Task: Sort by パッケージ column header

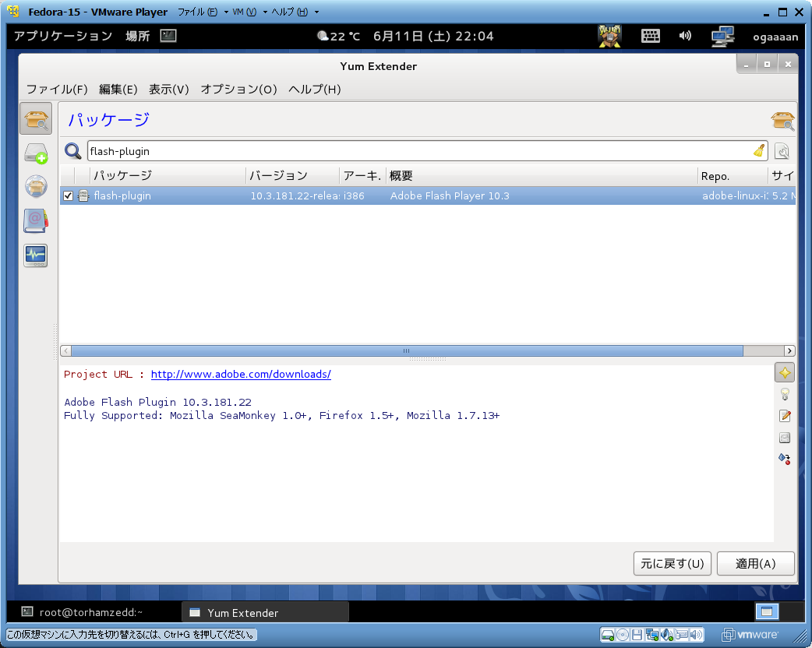Action: coord(168,175)
